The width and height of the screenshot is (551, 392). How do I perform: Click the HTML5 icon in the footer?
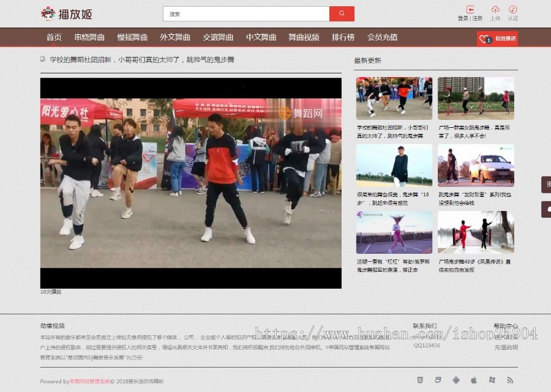point(419,380)
